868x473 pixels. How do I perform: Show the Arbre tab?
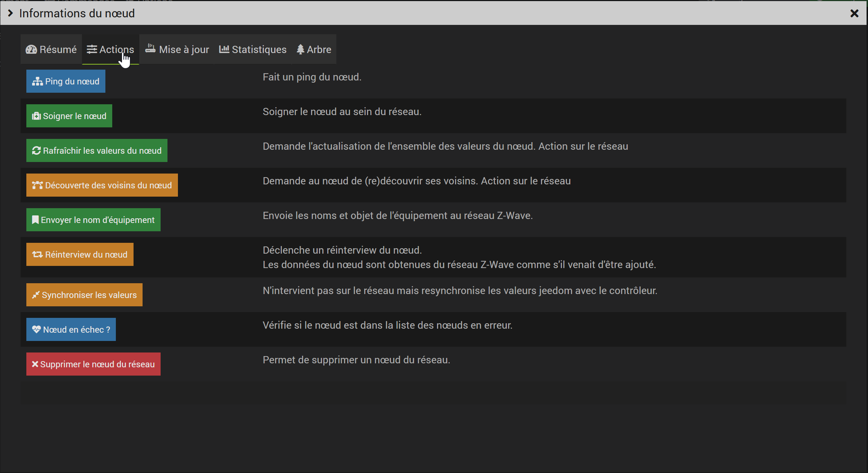coord(314,49)
